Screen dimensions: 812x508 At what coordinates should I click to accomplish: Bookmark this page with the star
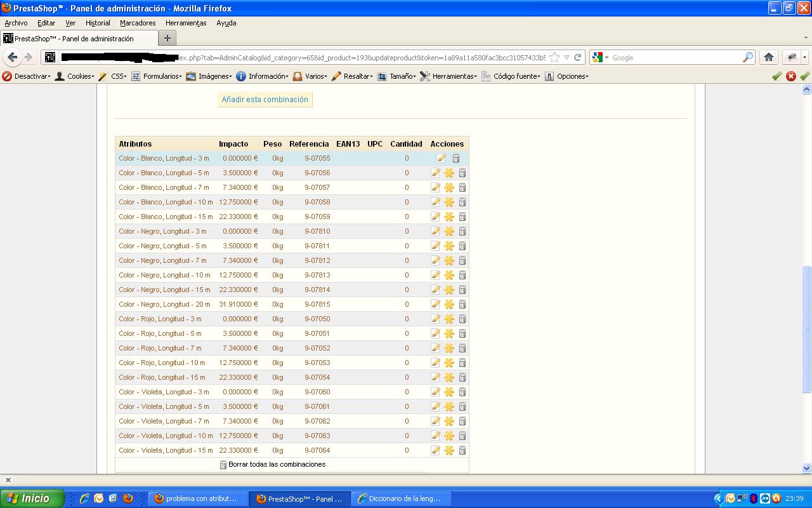(x=554, y=57)
